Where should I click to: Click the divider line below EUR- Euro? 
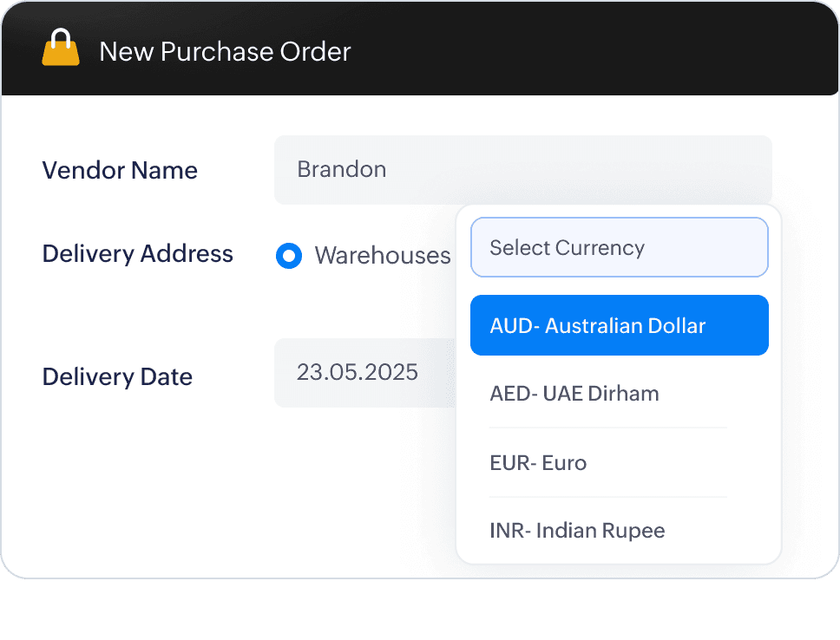pyautogui.click(x=607, y=497)
